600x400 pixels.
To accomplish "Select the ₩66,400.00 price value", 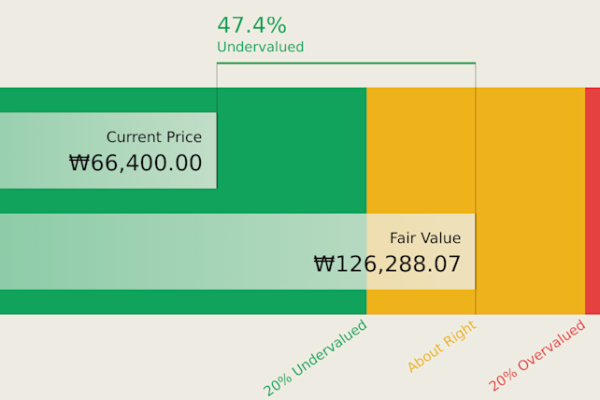I will pyautogui.click(x=135, y=163).
